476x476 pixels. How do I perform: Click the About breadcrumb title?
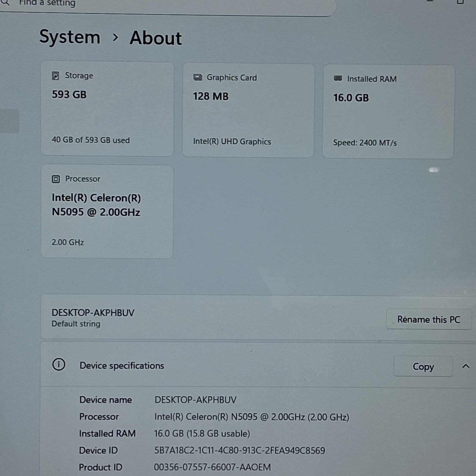point(156,38)
